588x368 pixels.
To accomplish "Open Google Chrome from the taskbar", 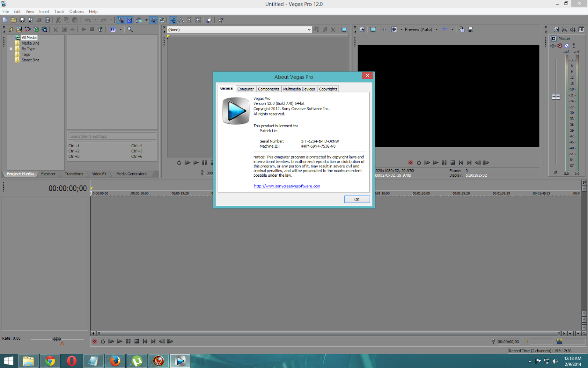I will click(x=50, y=361).
